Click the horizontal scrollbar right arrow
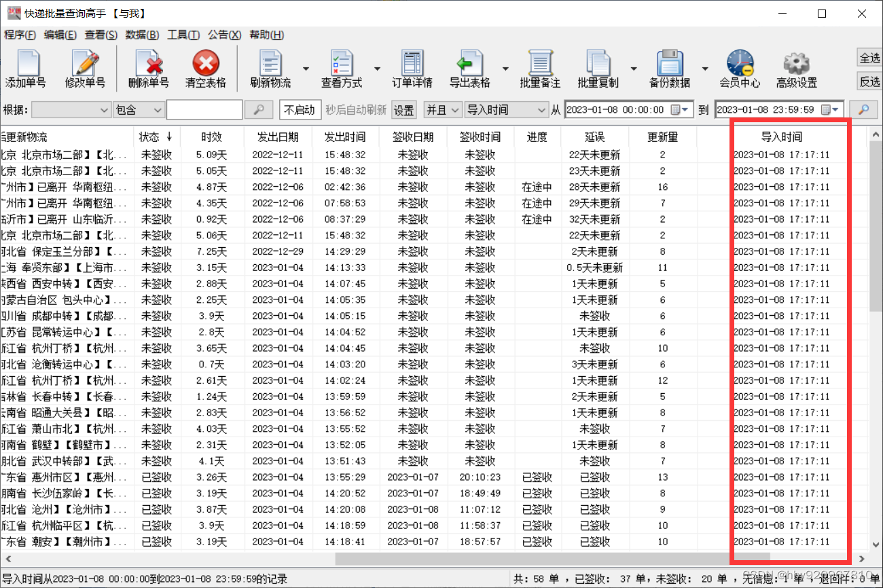This screenshot has height=588, width=883. tap(863, 558)
